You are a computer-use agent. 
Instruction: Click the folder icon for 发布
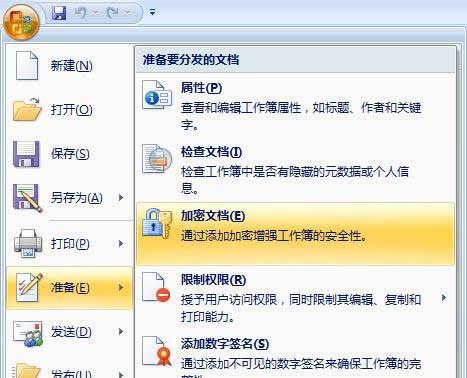tap(27, 370)
